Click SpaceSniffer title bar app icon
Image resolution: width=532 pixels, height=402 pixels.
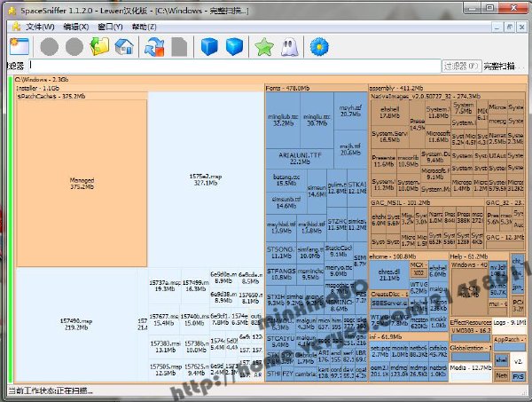tap(12, 11)
